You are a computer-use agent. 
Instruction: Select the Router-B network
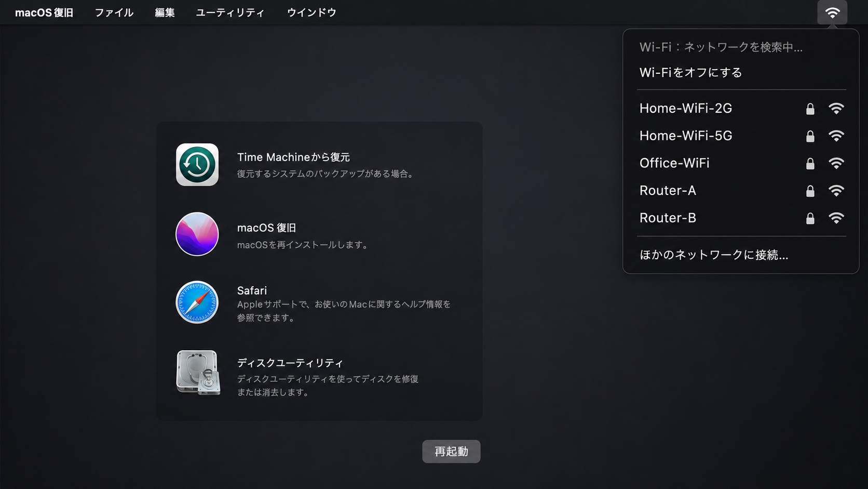[x=741, y=218]
